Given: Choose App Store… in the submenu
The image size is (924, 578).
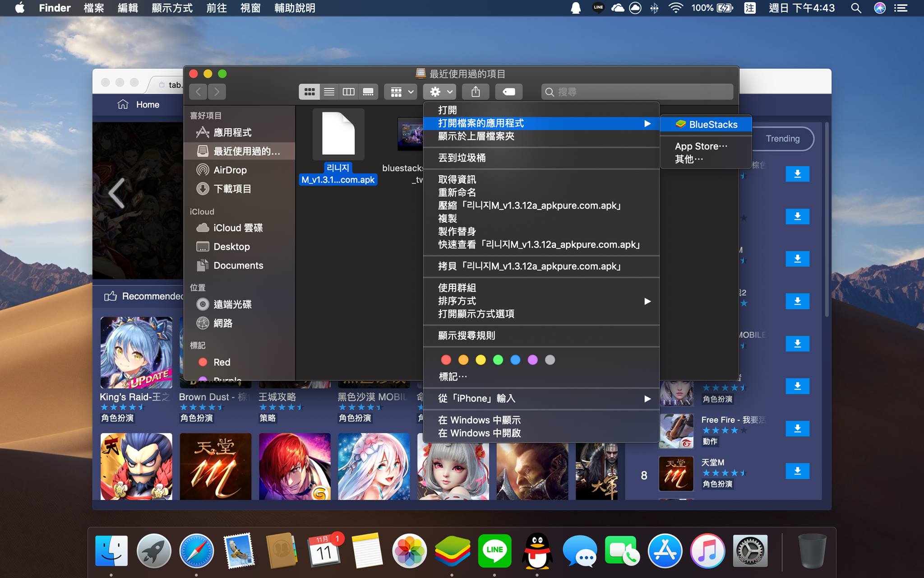Looking at the screenshot, I should coord(706,146).
